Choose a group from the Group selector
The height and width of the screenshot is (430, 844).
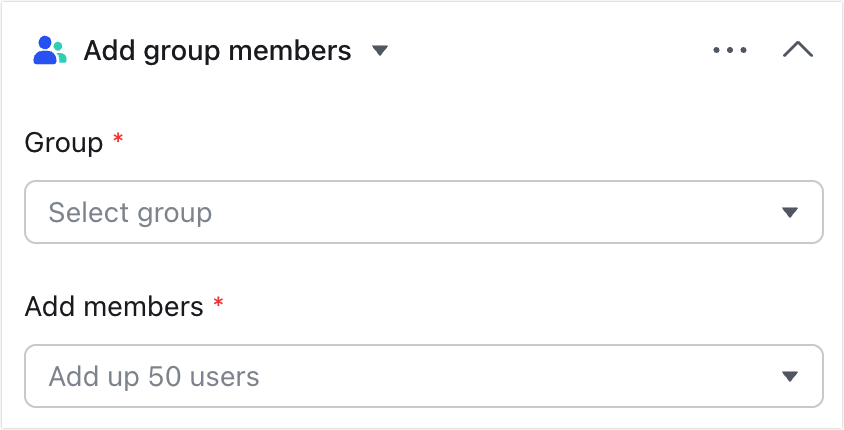point(424,212)
